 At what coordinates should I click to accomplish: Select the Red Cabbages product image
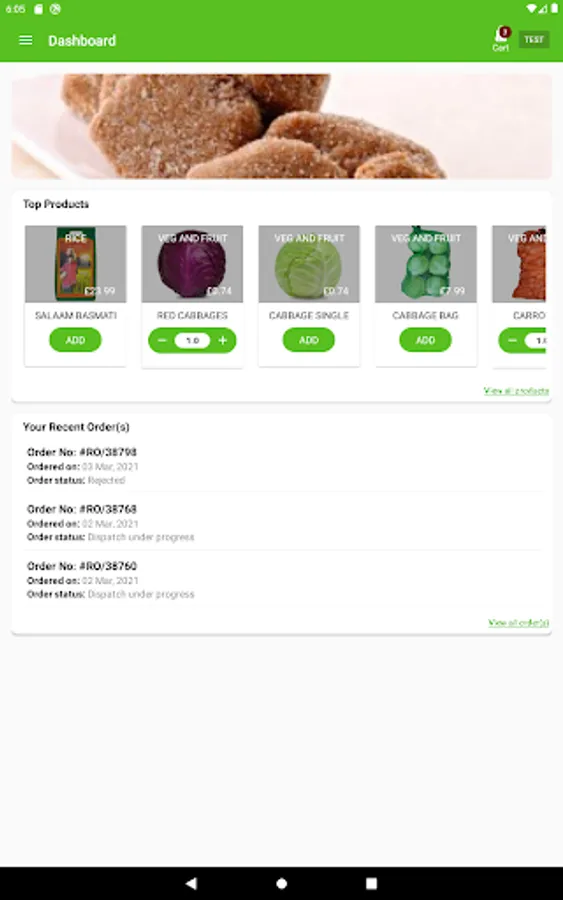click(x=192, y=264)
